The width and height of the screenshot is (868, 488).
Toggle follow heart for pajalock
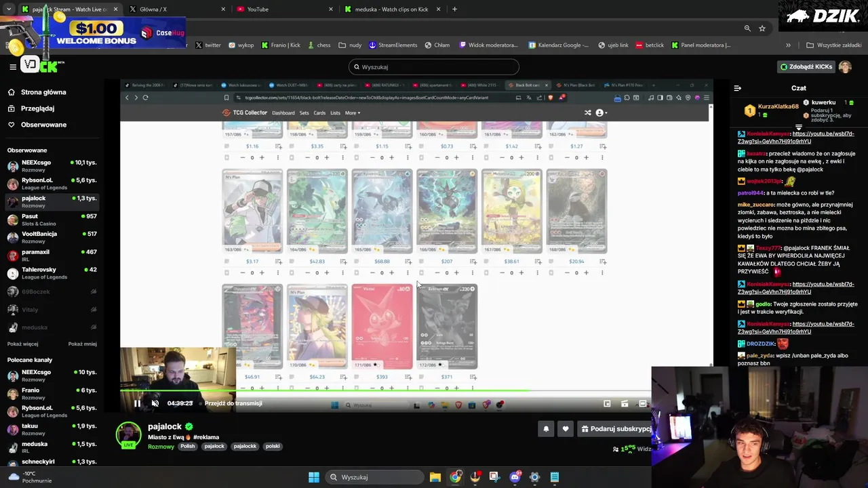[x=566, y=429]
